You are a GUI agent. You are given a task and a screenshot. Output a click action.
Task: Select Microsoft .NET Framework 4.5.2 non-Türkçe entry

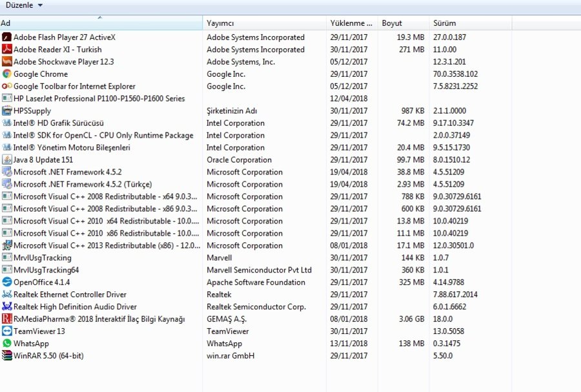click(x=68, y=172)
